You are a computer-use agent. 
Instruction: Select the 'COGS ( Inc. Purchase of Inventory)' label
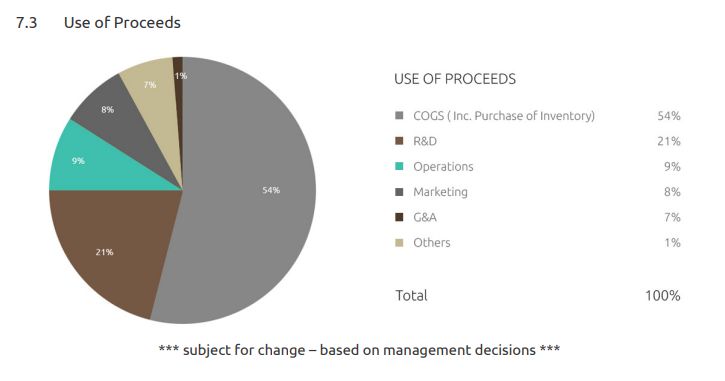(x=504, y=116)
